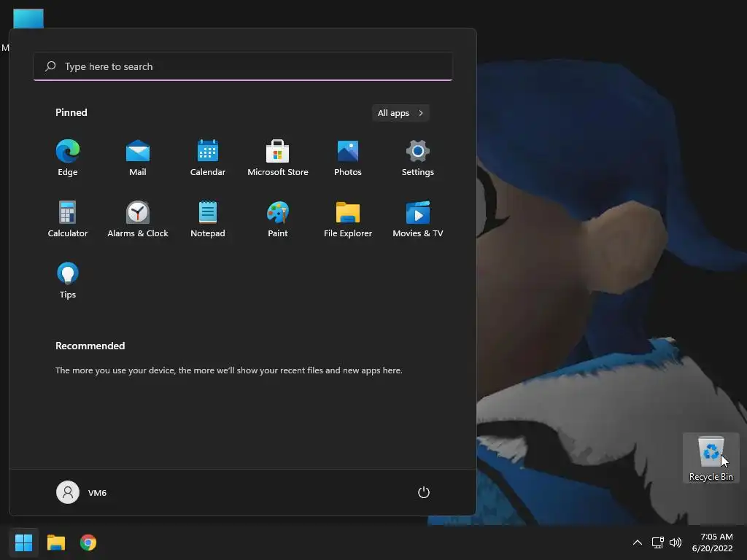This screenshot has height=560, width=747.
Task: Open the Tips app
Action: tap(68, 281)
